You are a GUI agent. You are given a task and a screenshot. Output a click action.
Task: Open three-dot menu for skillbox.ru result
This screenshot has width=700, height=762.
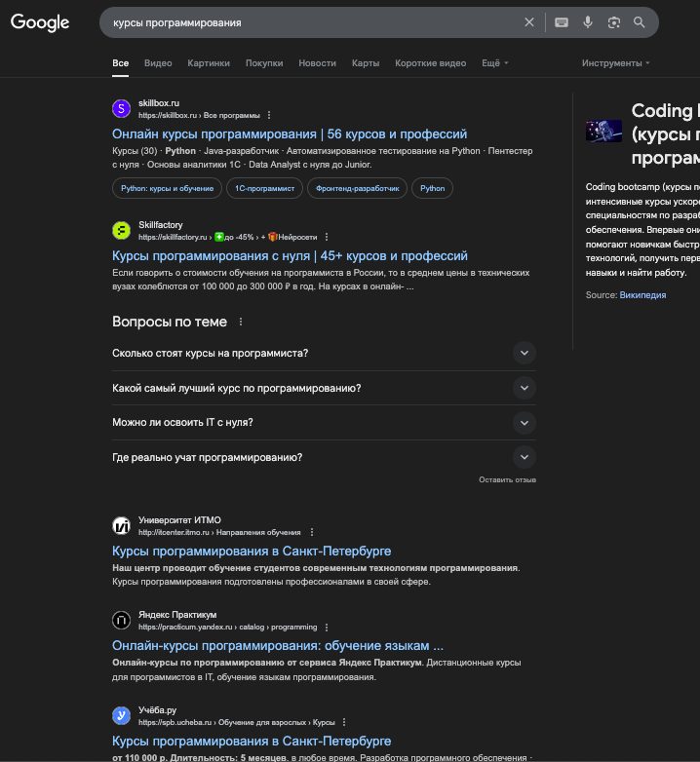coord(269,115)
